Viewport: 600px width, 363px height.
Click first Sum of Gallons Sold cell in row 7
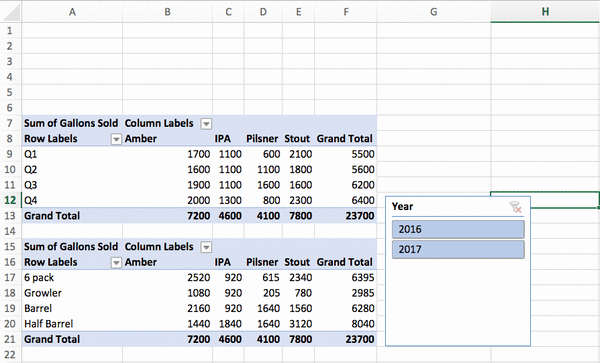point(71,123)
